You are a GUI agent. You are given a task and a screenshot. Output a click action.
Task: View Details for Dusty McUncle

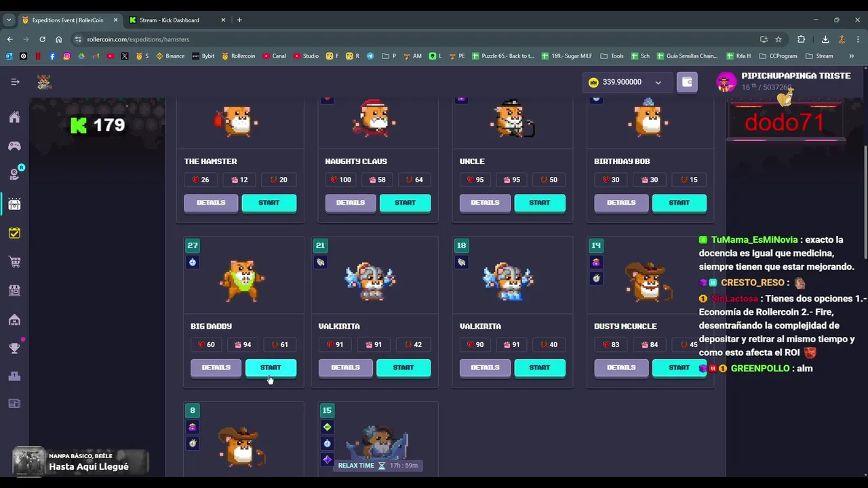[621, 367]
